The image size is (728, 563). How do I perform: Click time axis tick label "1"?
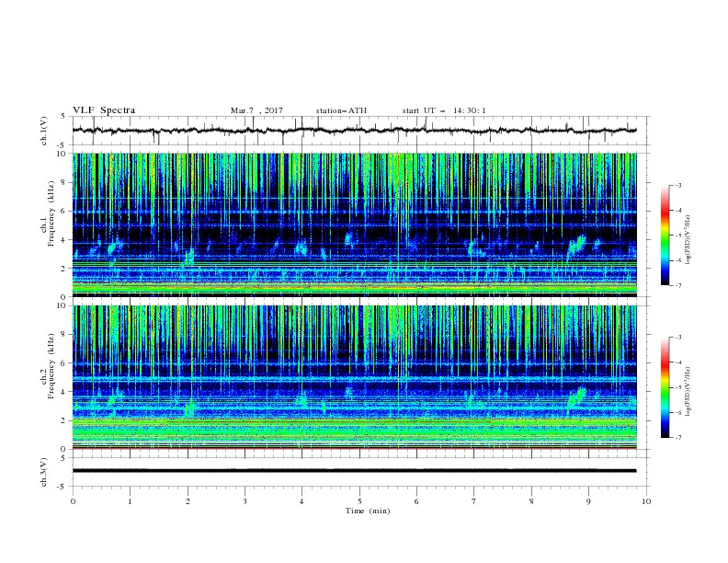coord(130,501)
